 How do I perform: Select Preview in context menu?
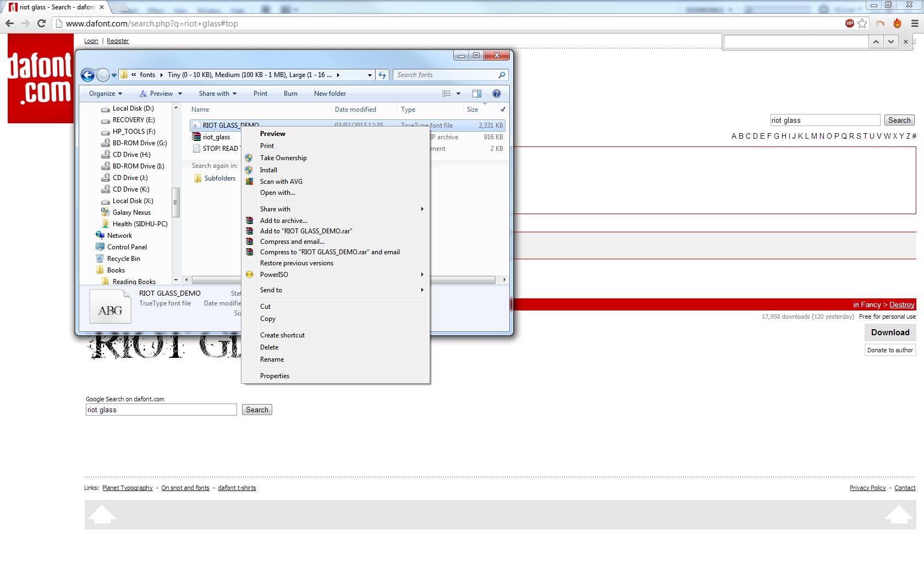tap(273, 134)
